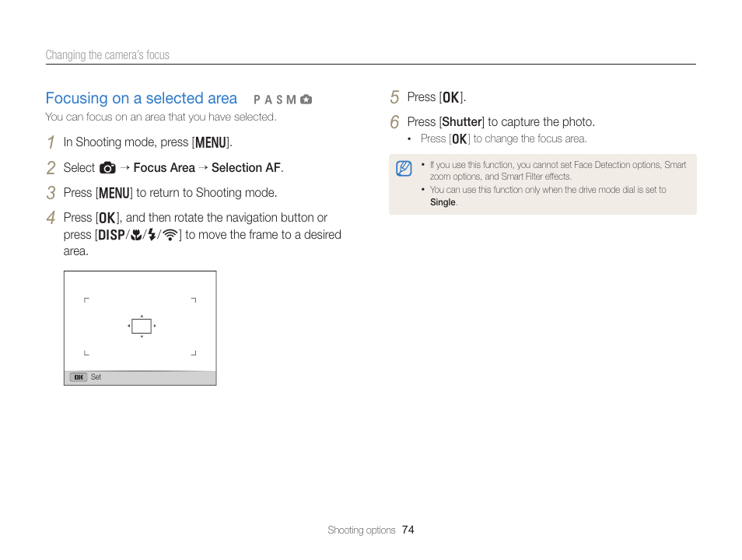742x560 pixels.
Task: Click the Wi-Fi icon in step 4
Action: click(x=170, y=235)
